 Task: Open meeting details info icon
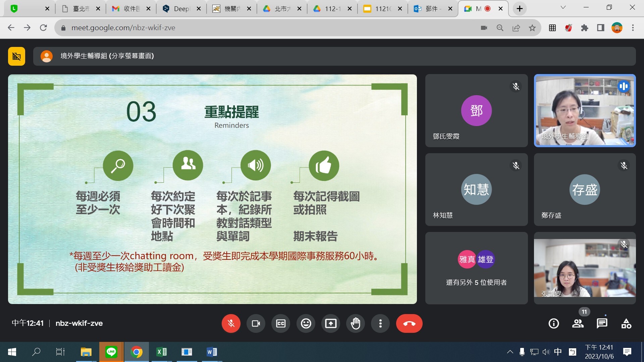click(x=554, y=323)
